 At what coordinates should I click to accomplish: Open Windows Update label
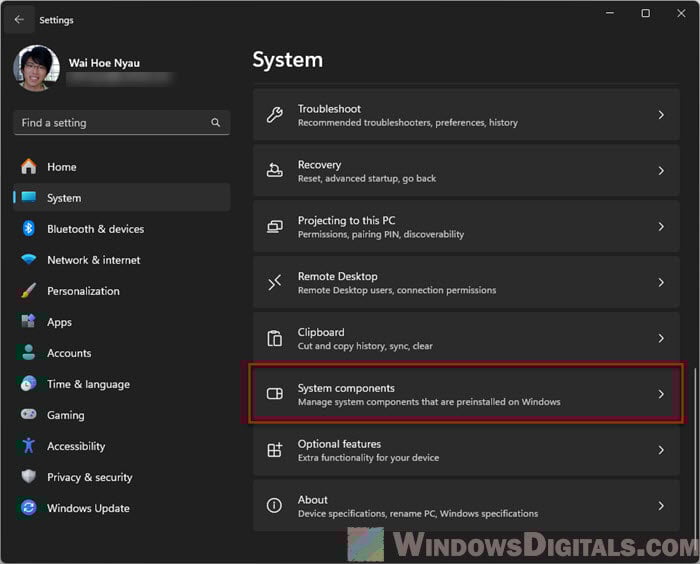click(88, 508)
